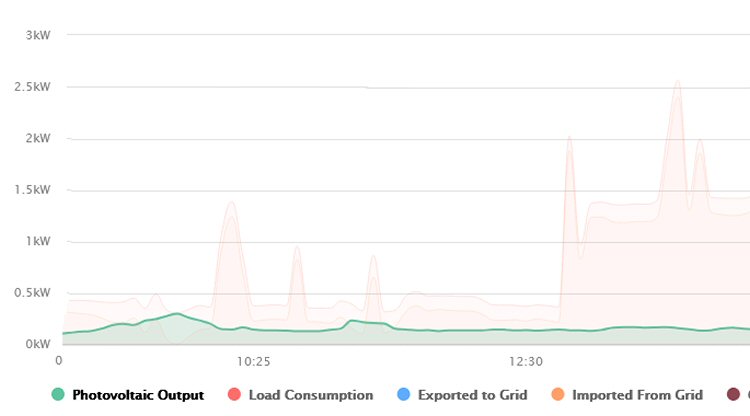Toggle the Photovoltaic Output series label
The width and height of the screenshot is (750, 416).
click(x=138, y=395)
